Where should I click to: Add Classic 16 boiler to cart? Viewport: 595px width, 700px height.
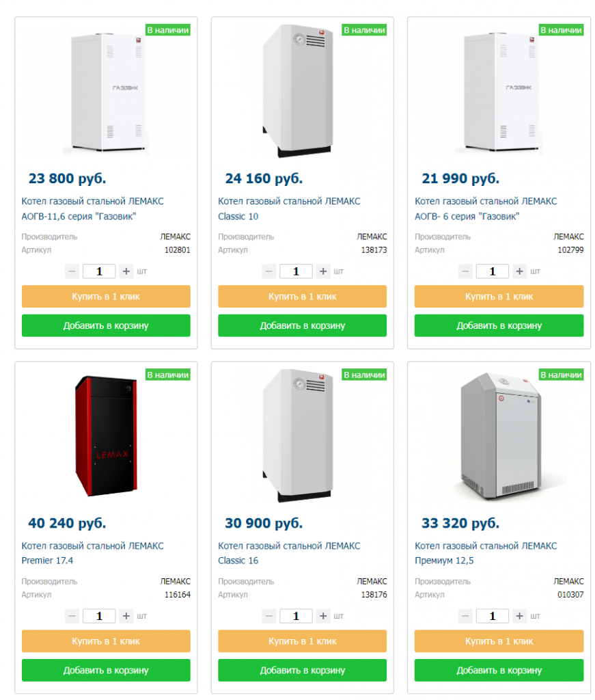(303, 670)
